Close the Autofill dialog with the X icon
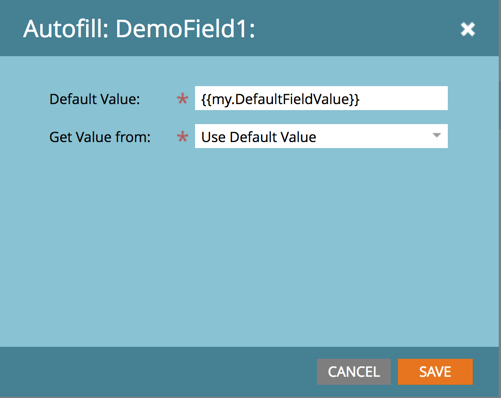Screen dimensions: 501x398 (468, 29)
